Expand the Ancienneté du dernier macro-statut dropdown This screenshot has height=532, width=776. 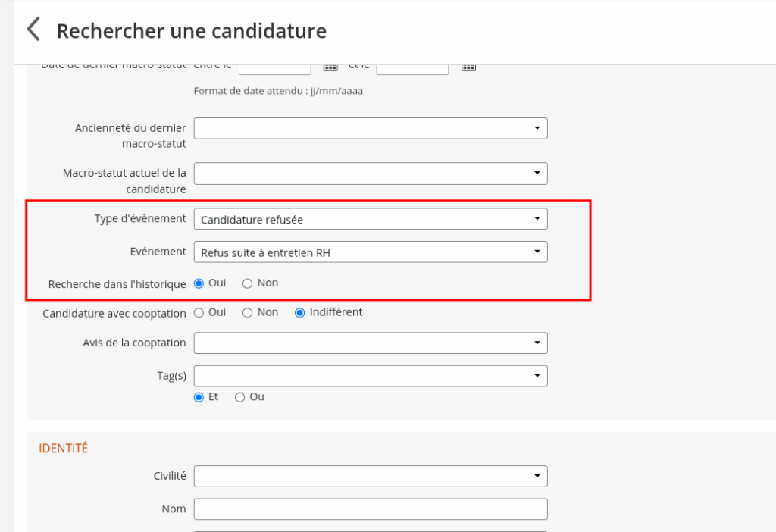pos(371,129)
